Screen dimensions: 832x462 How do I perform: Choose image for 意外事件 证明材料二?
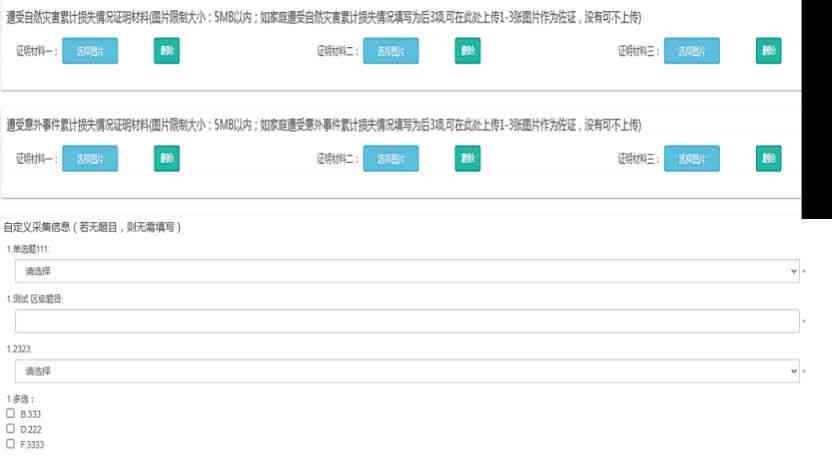(x=391, y=159)
